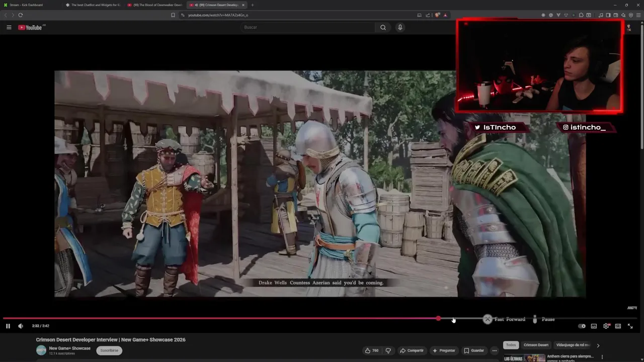Switch to The best ChatBot and Widgets tab
The width and height of the screenshot is (644, 362).
93,5
